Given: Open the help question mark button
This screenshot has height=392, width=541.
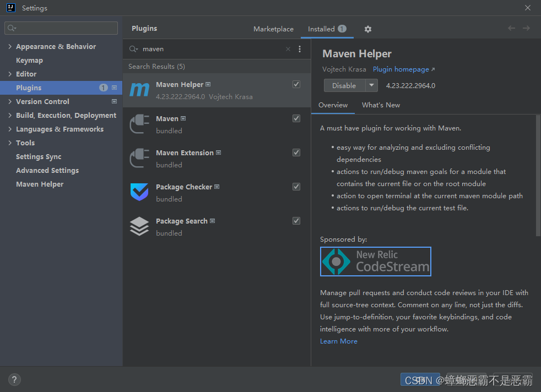Looking at the screenshot, I should click(14, 379).
